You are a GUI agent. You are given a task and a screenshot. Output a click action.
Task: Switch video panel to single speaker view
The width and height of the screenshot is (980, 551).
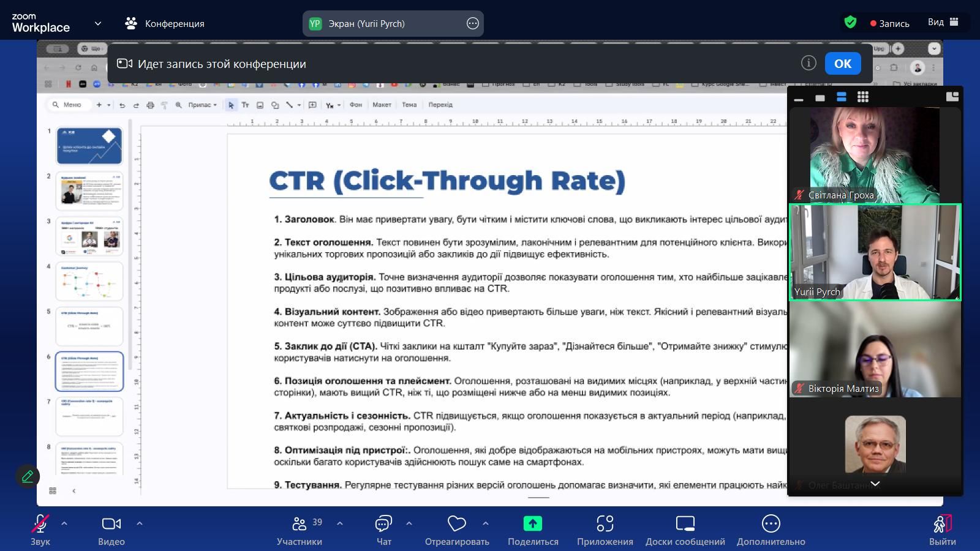(820, 97)
